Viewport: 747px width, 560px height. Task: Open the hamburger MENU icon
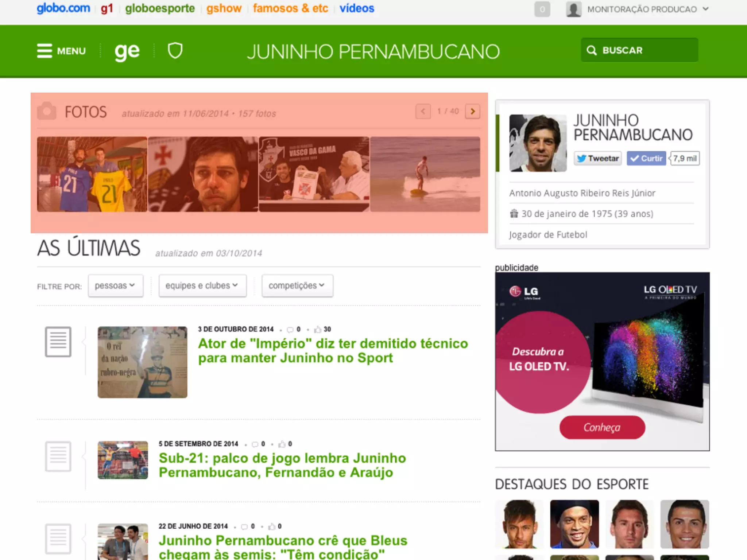coord(44,51)
